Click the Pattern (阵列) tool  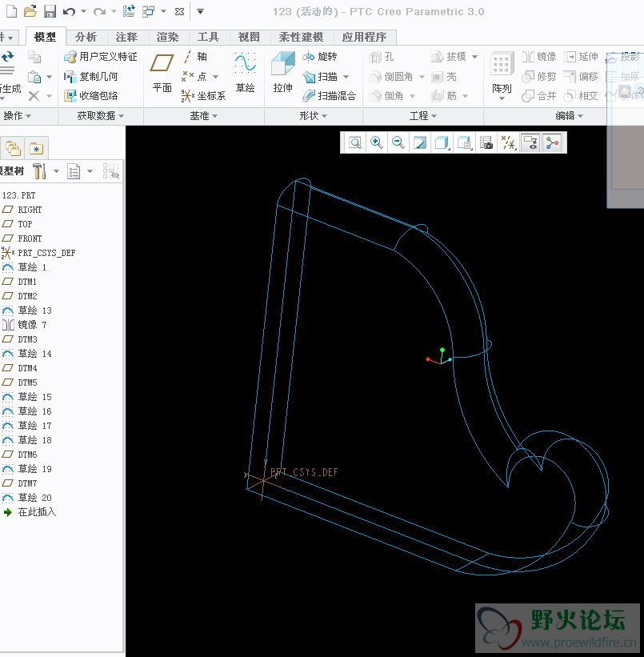coord(501,72)
